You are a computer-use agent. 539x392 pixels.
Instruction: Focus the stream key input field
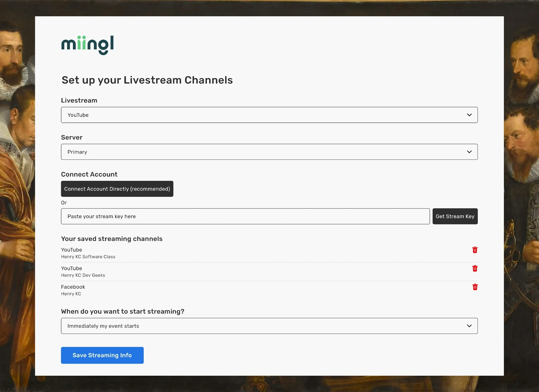(x=245, y=216)
